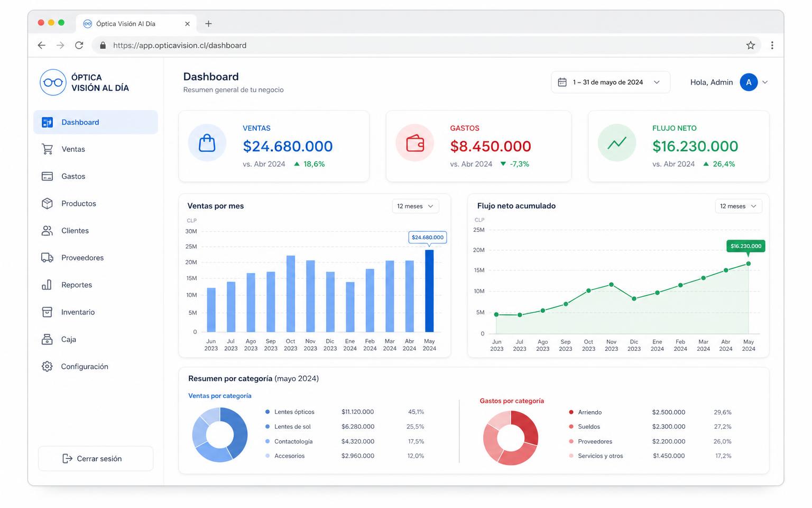This screenshot has width=812, height=508.
Task: Click the green trend icon on Flujo Neto card
Action: 617,143
